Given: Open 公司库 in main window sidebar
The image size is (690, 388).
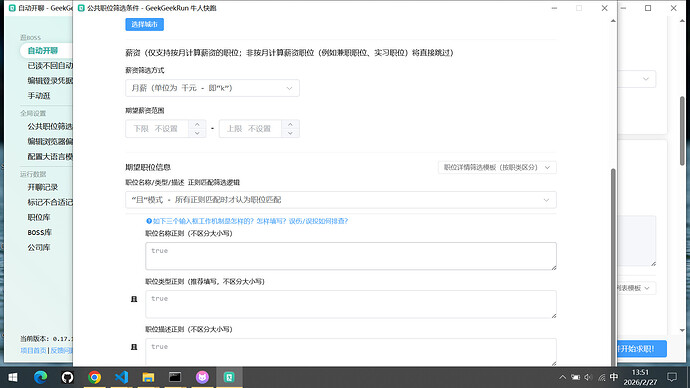Looking at the screenshot, I should pos(39,247).
